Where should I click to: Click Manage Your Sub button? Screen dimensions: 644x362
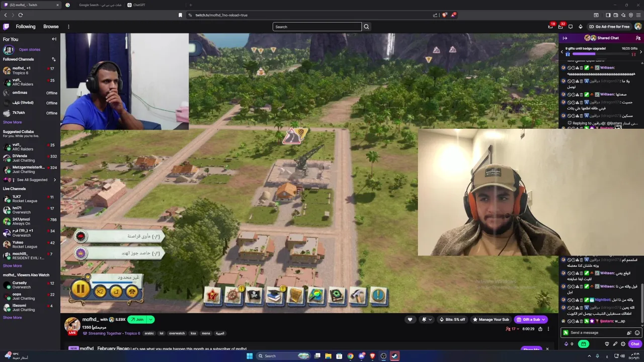(x=491, y=320)
